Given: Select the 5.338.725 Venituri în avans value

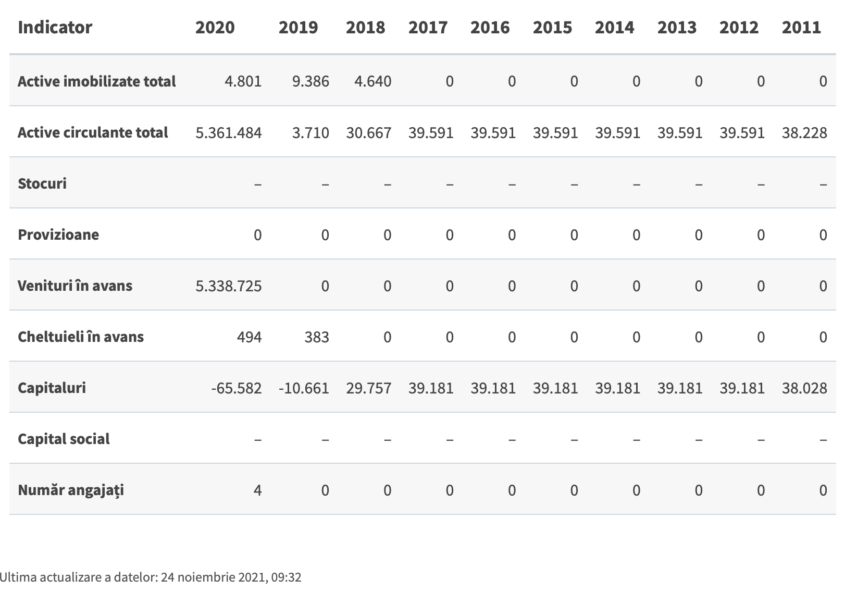Looking at the screenshot, I should tap(229, 286).
